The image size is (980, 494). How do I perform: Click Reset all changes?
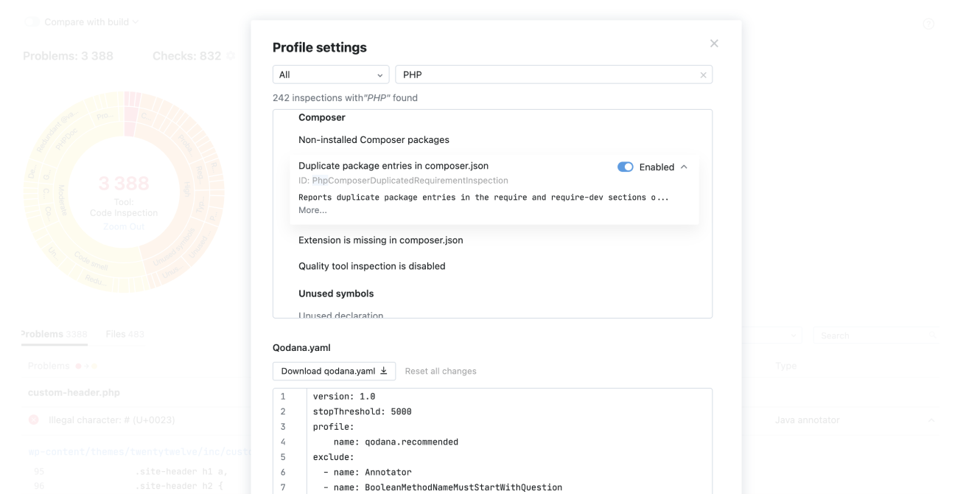point(441,371)
